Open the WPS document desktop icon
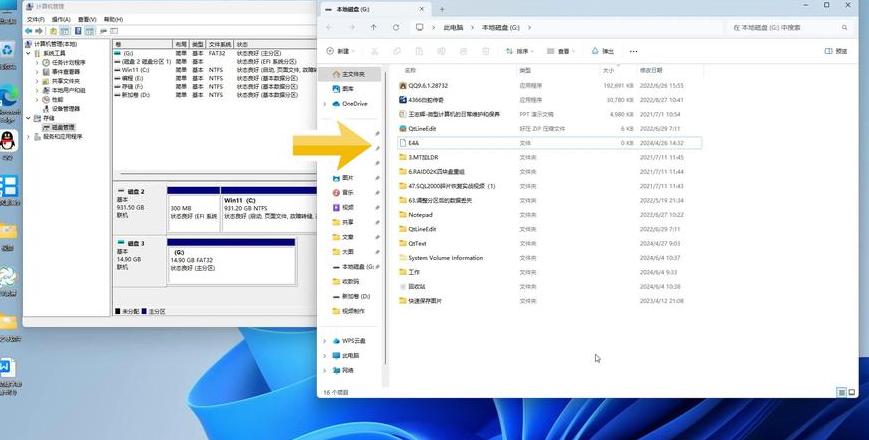This screenshot has width=869, height=440. click(7, 368)
